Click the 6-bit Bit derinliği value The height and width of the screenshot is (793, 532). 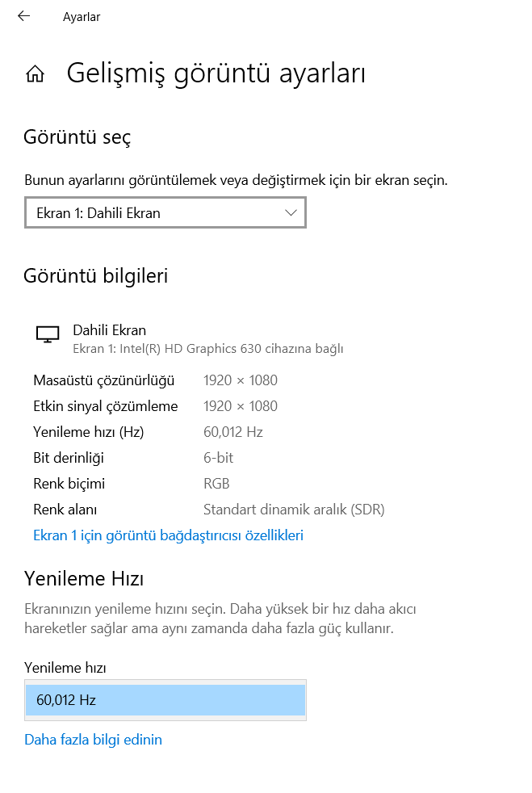(x=220, y=458)
